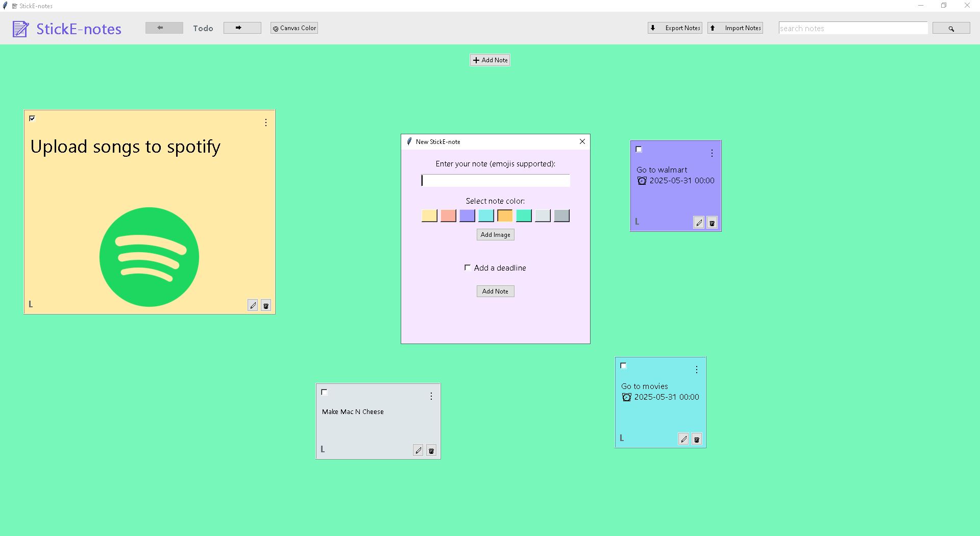
Task: Click alarm clock icon on walmart note
Action: click(642, 181)
